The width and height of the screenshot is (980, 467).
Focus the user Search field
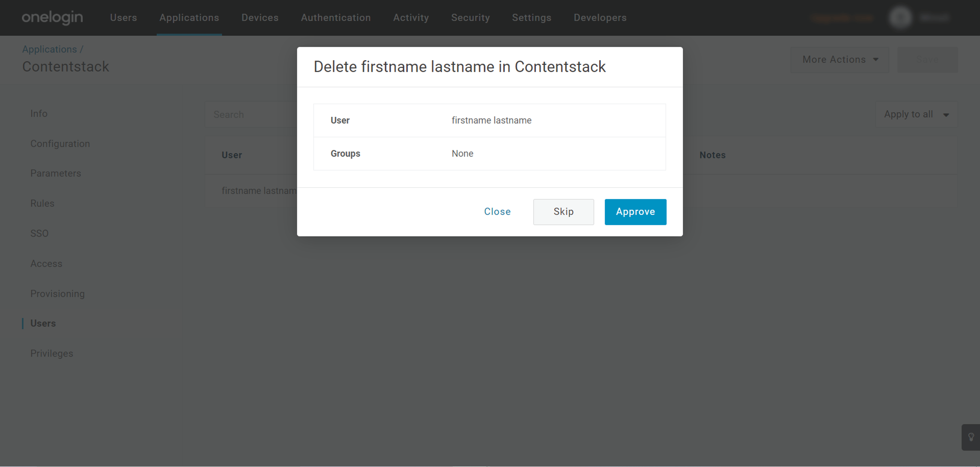(x=251, y=114)
